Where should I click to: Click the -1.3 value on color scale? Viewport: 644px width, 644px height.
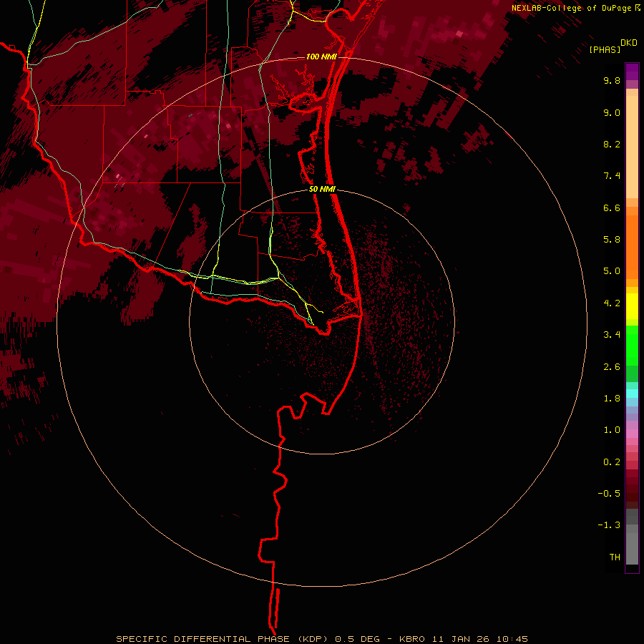click(609, 525)
